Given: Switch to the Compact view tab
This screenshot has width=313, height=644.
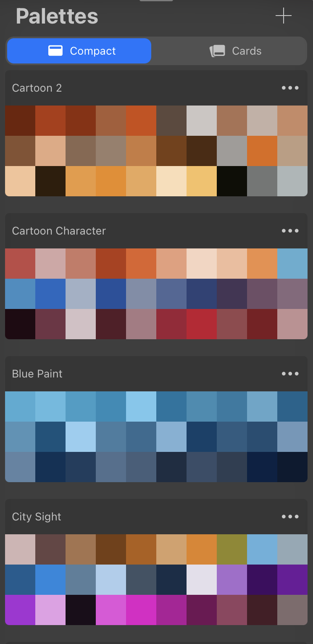Looking at the screenshot, I should pyautogui.click(x=79, y=51).
